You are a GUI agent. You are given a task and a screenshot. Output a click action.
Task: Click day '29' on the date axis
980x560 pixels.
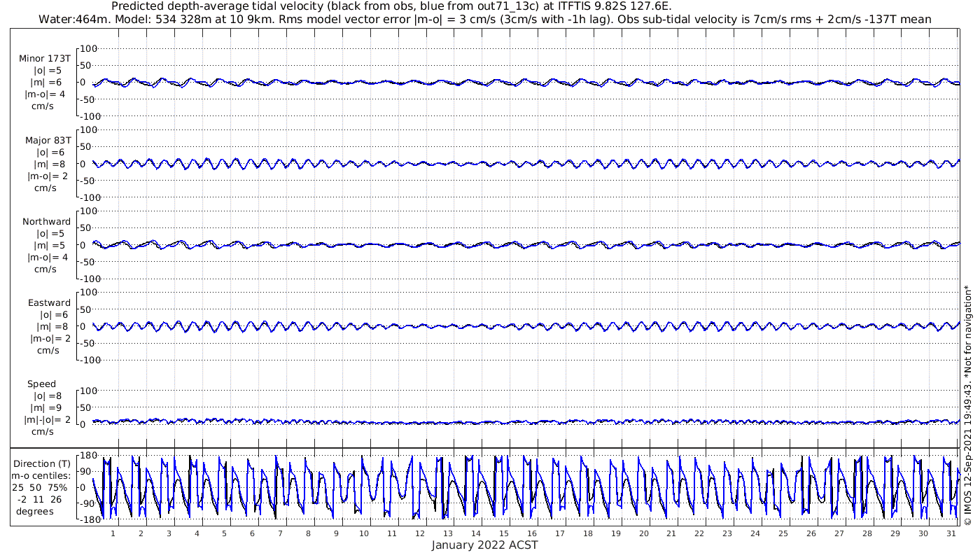(895, 533)
